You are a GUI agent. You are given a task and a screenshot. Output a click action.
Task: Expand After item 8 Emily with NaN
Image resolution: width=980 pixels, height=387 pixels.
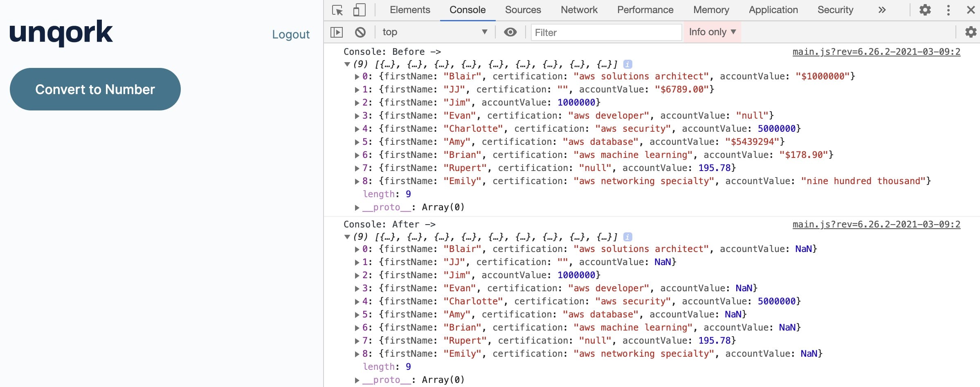coord(357,354)
